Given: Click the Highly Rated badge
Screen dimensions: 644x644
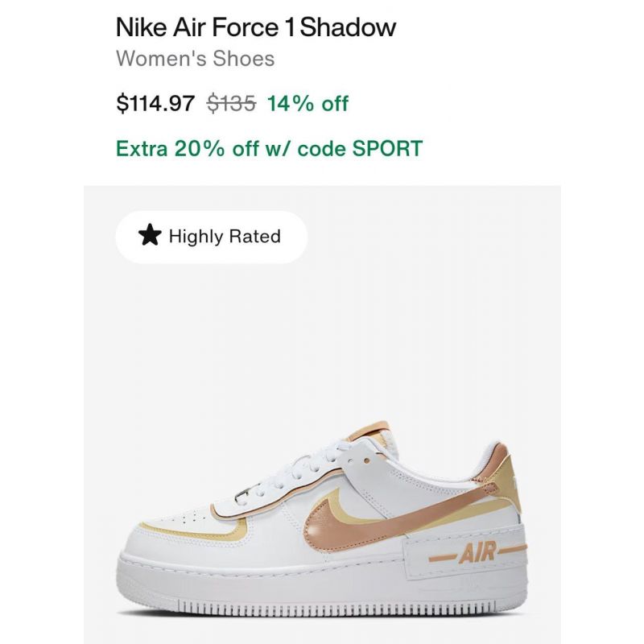Looking at the screenshot, I should (211, 237).
